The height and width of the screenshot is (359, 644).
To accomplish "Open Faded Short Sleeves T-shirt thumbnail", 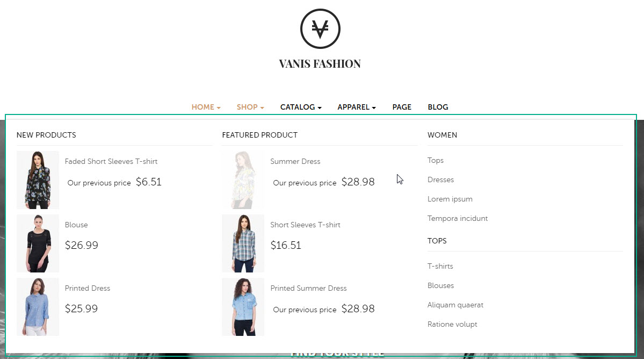I will [x=38, y=180].
